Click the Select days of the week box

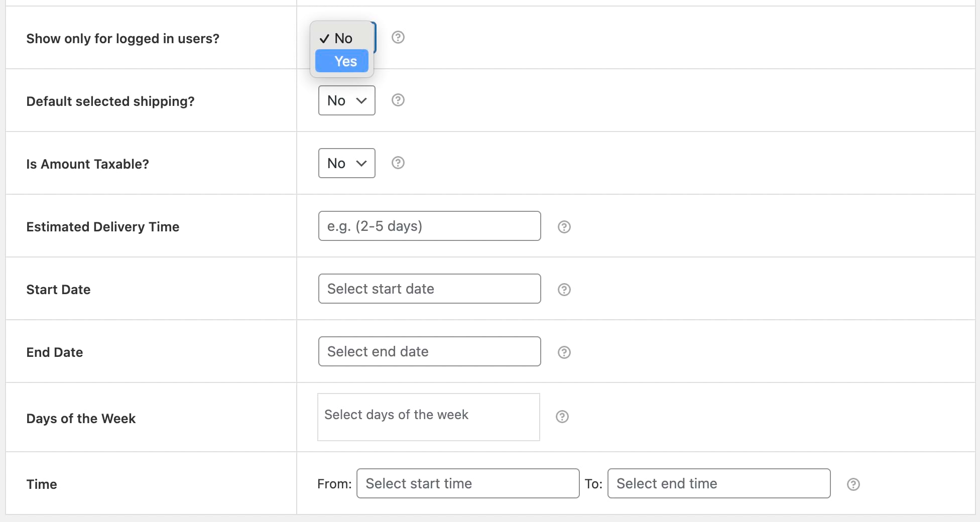[428, 417]
